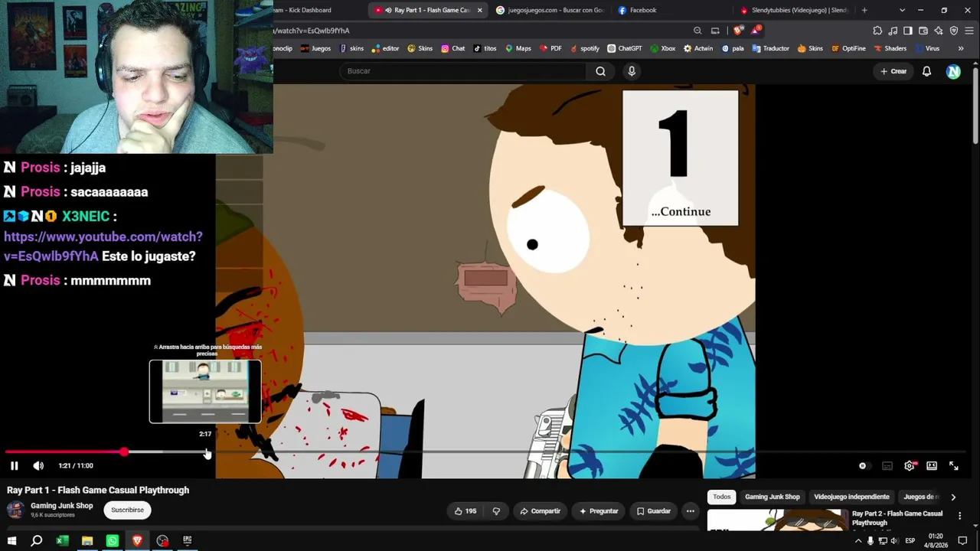Click the Buscar search field
This screenshot has width=980, height=551.
pos(463,71)
